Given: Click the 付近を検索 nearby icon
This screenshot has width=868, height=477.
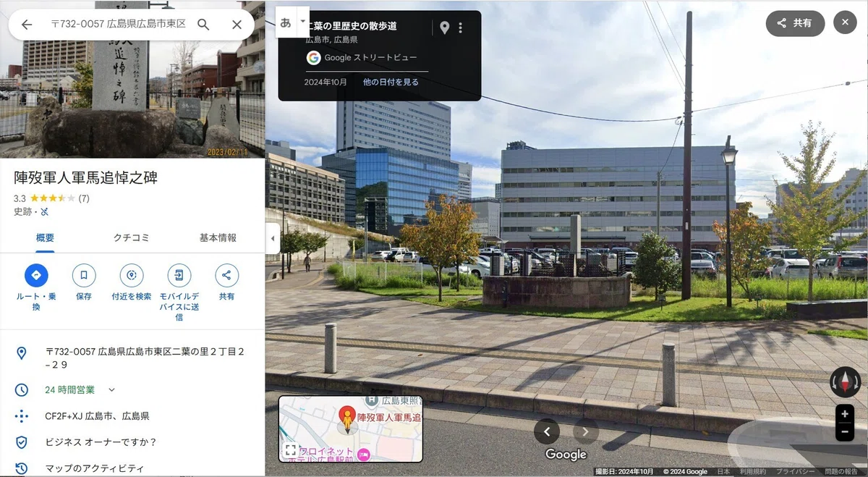Looking at the screenshot, I should (x=132, y=275).
